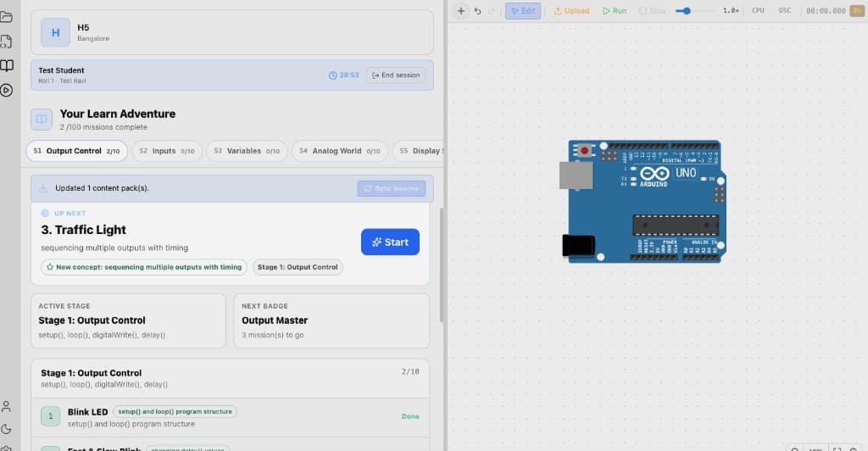This screenshot has height=451, width=868.
Task: Click the 00:00.000 simulation time readout
Action: pos(826,10)
